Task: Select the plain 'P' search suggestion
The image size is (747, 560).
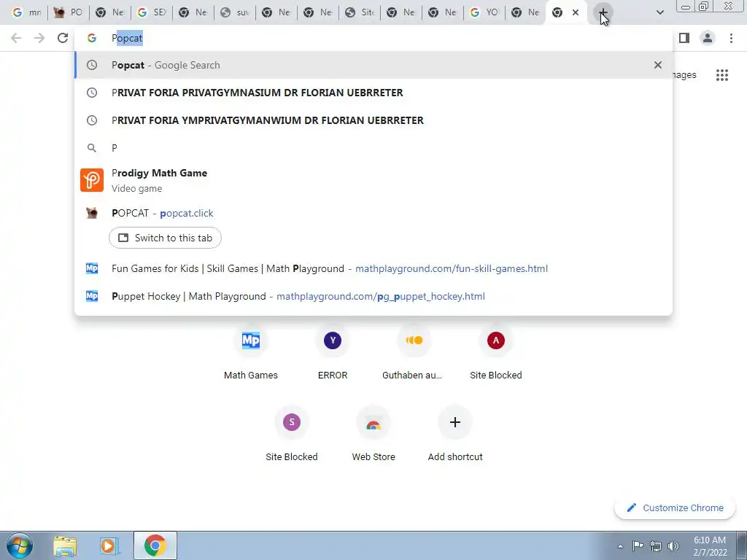Action: [x=373, y=148]
